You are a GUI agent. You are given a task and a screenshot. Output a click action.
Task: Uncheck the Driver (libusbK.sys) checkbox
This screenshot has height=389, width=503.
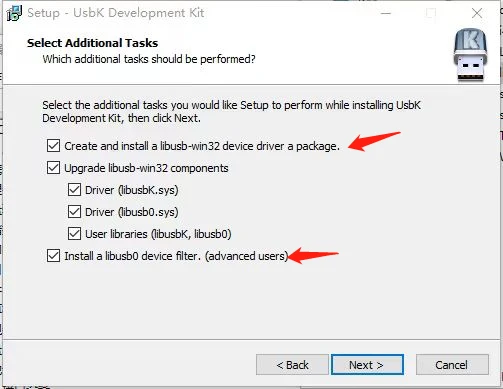click(74, 190)
